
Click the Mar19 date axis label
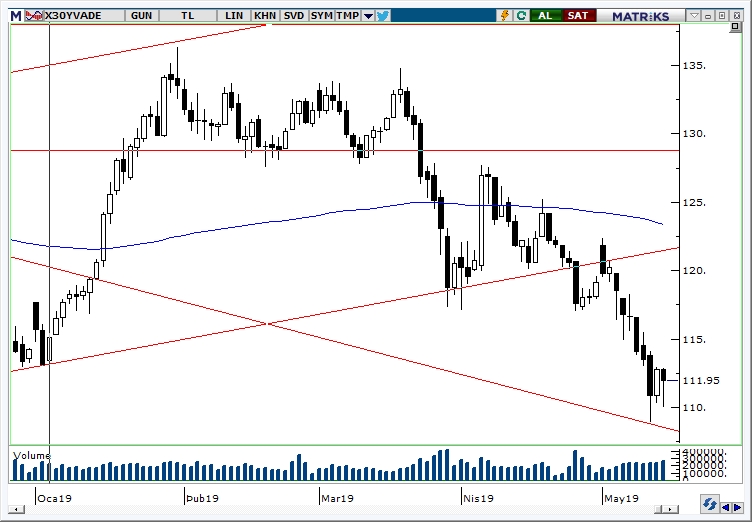point(337,498)
